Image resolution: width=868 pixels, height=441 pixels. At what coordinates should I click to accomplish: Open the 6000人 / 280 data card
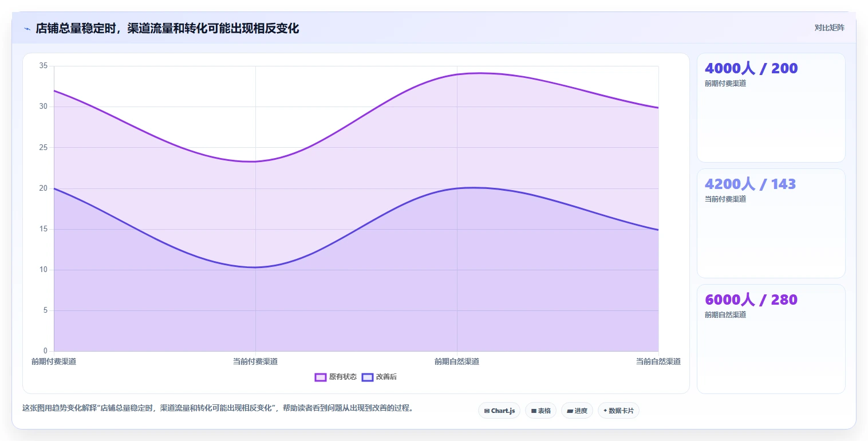click(771, 339)
